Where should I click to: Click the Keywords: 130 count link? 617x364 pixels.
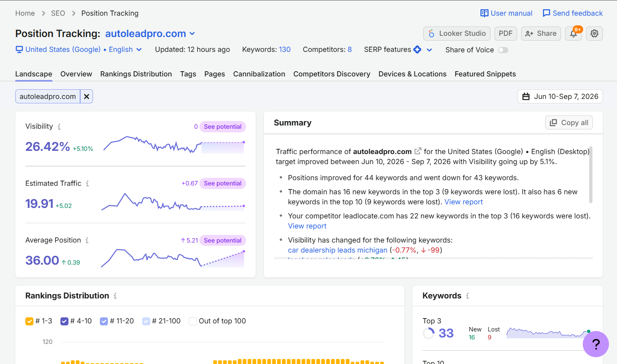[x=285, y=49]
